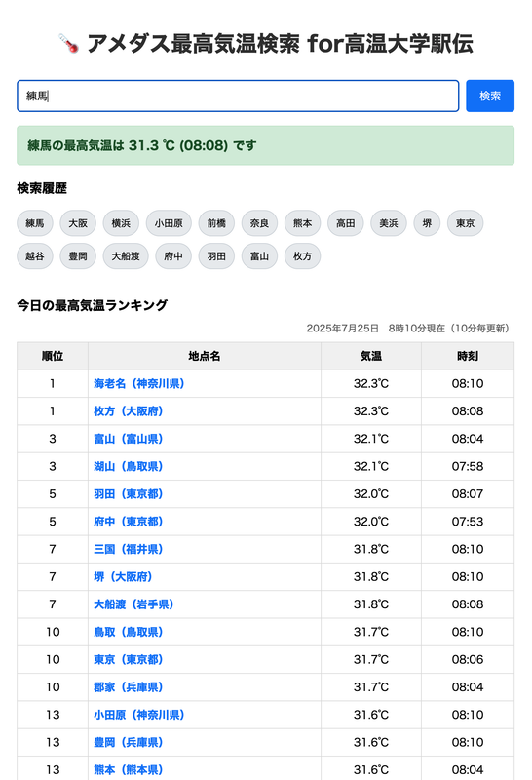Click the 奈良 history chip
This screenshot has height=780, width=532.
point(259,223)
